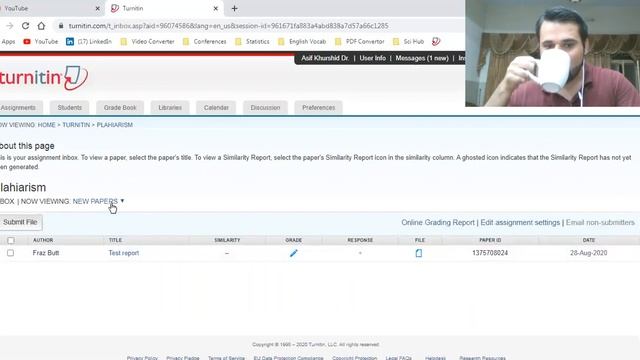Open the Legal FAQs footer link
This screenshot has height=360, width=640.
pos(398,358)
